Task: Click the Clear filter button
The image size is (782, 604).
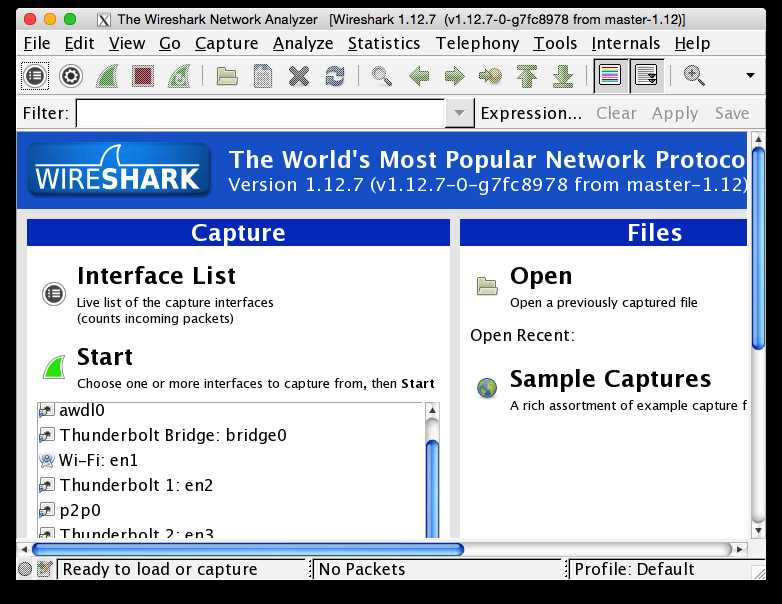Action: point(616,113)
